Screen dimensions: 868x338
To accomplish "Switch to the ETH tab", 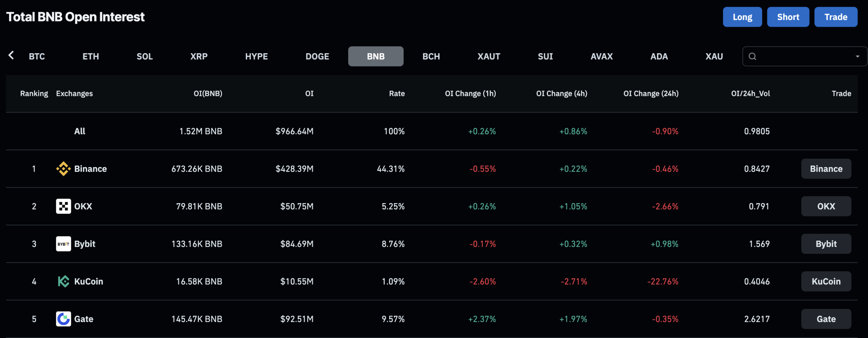I will 91,56.
